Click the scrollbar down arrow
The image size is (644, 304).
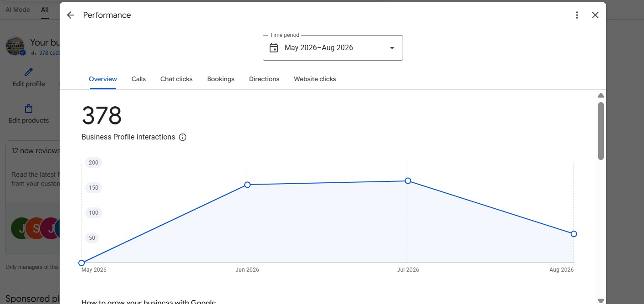point(601,300)
